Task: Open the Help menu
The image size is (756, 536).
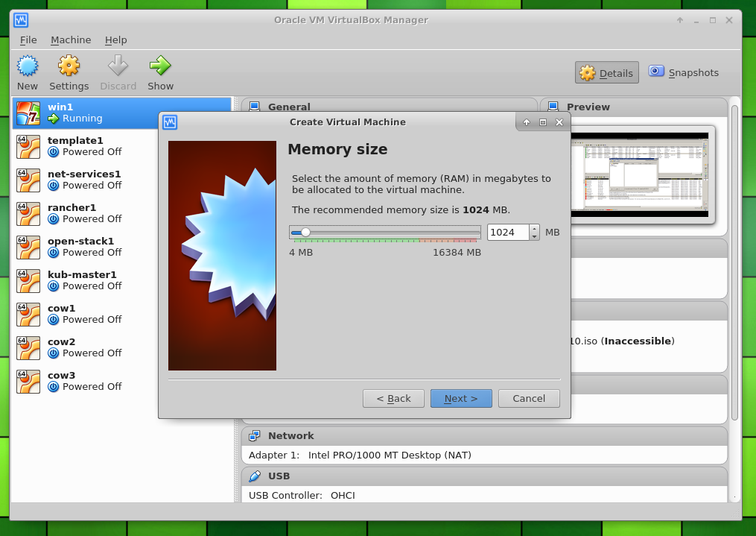Action: click(115, 40)
